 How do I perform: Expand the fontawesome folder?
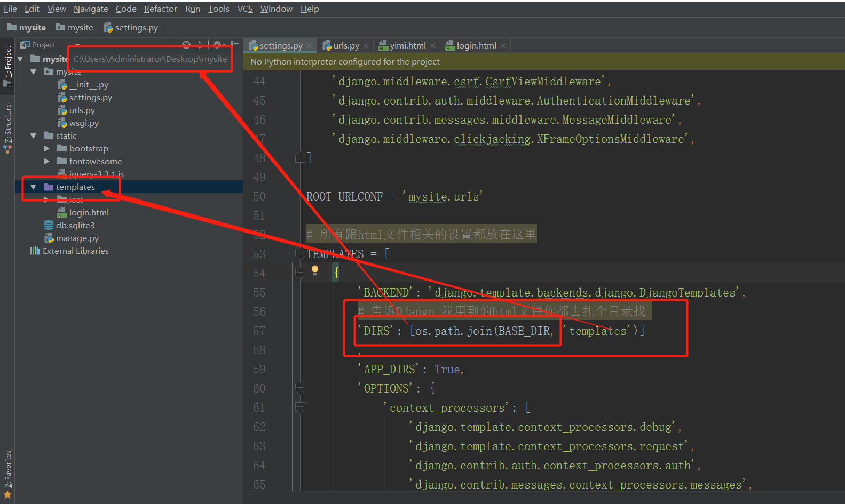coord(47,162)
